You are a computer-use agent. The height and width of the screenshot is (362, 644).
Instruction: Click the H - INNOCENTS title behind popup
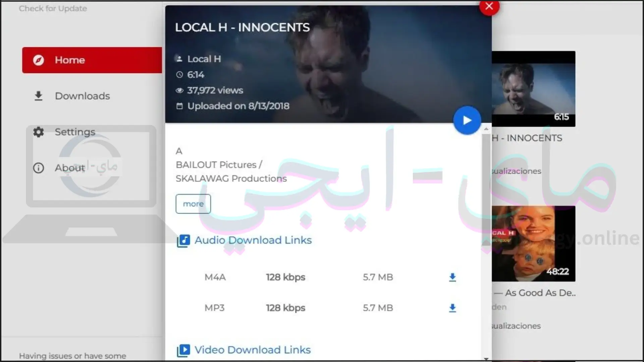click(527, 138)
